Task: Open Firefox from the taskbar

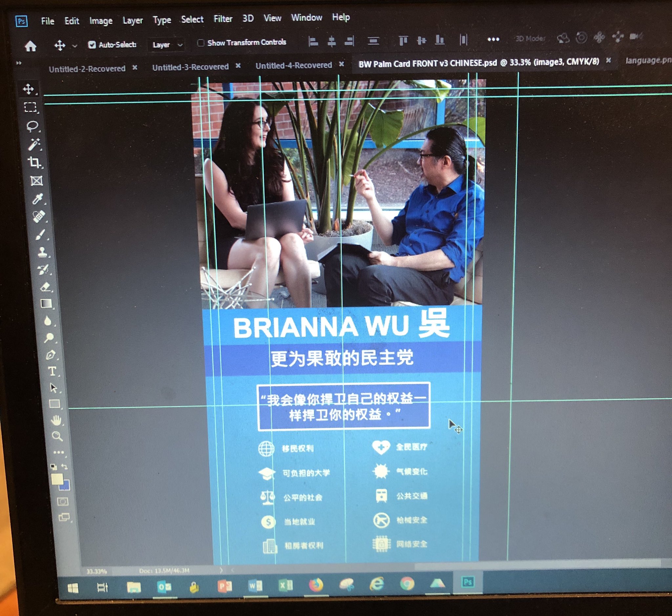Action: 316,585
